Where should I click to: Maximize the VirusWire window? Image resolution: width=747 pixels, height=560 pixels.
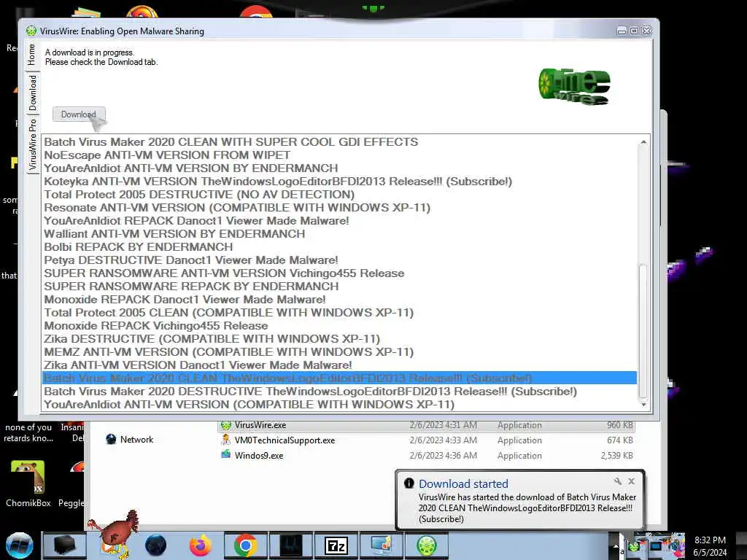634,31
